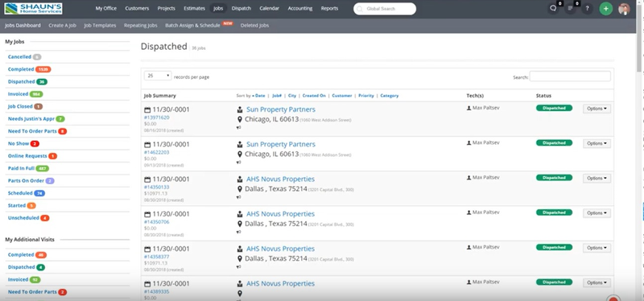Click calendar icon for job #14622203
The width and height of the screenshot is (644, 301).
click(x=147, y=145)
